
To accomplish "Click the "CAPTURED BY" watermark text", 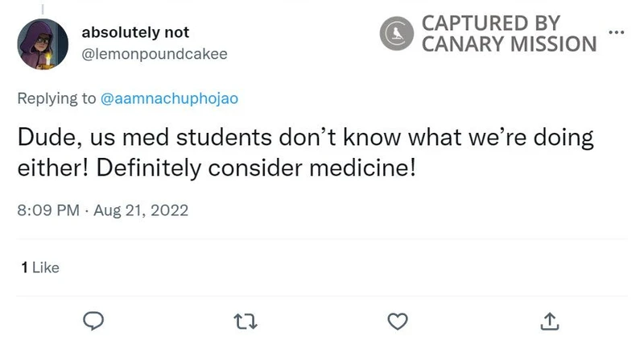I will (x=491, y=23).
